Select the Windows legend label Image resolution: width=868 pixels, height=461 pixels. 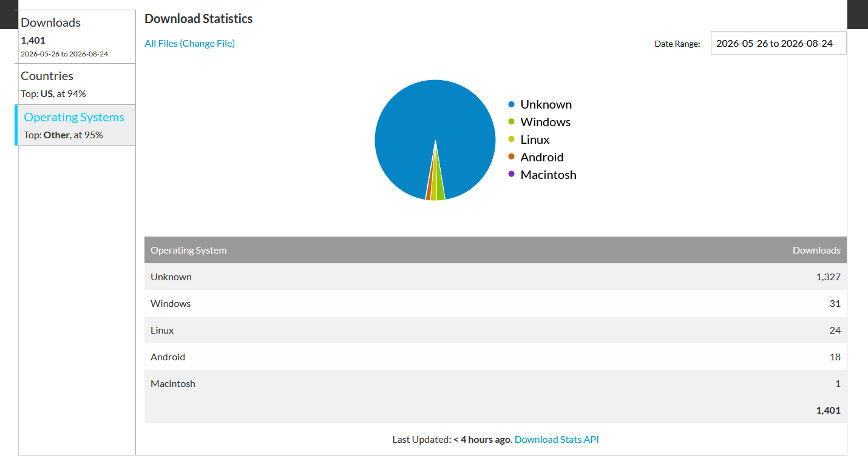click(x=545, y=122)
